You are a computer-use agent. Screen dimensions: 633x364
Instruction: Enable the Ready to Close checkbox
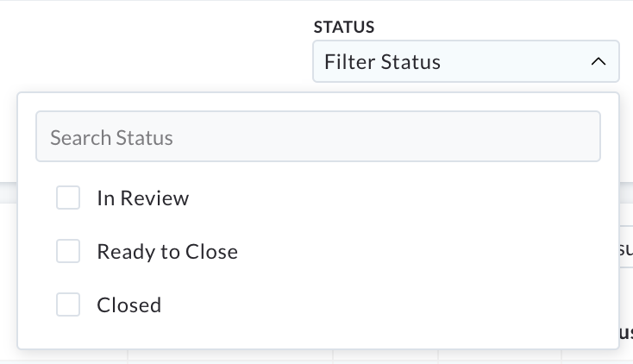pyautogui.click(x=68, y=251)
